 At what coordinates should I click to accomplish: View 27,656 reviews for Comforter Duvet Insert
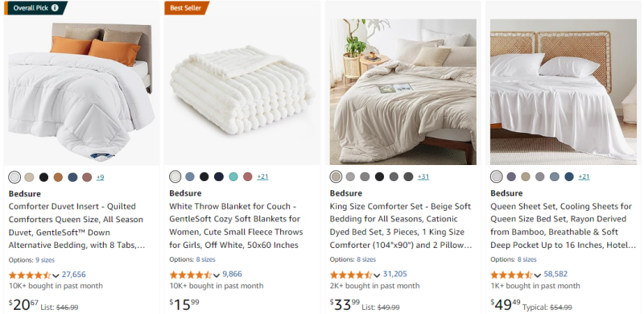click(74, 275)
